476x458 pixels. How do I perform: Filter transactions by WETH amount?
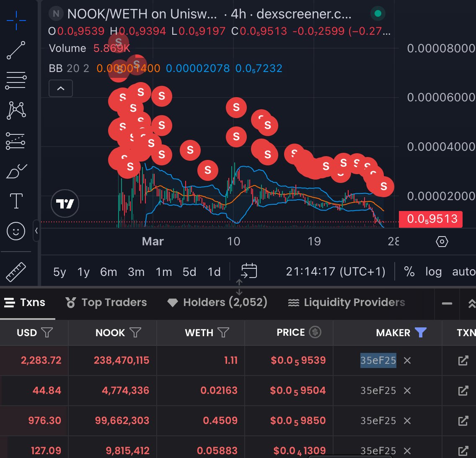click(x=223, y=332)
